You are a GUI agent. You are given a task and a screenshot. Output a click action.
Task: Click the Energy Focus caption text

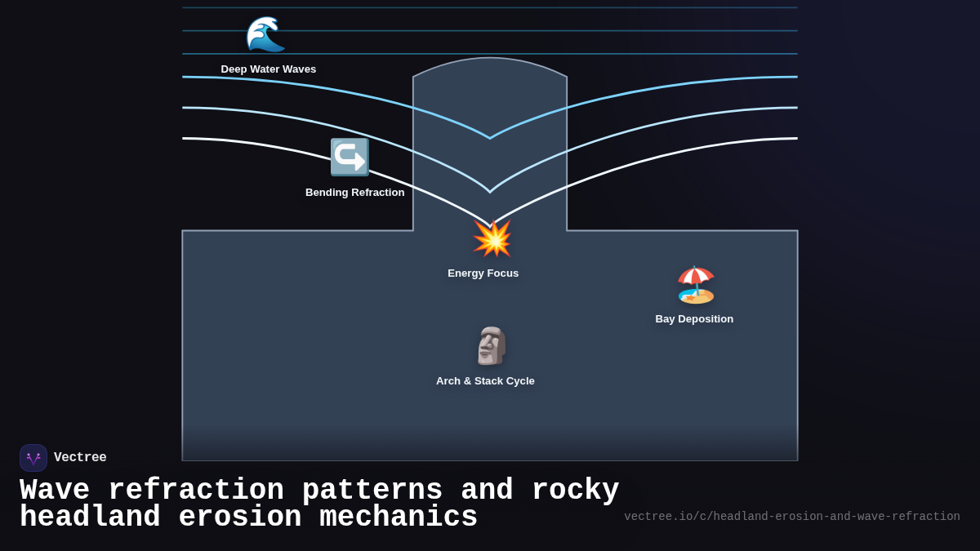(x=483, y=273)
